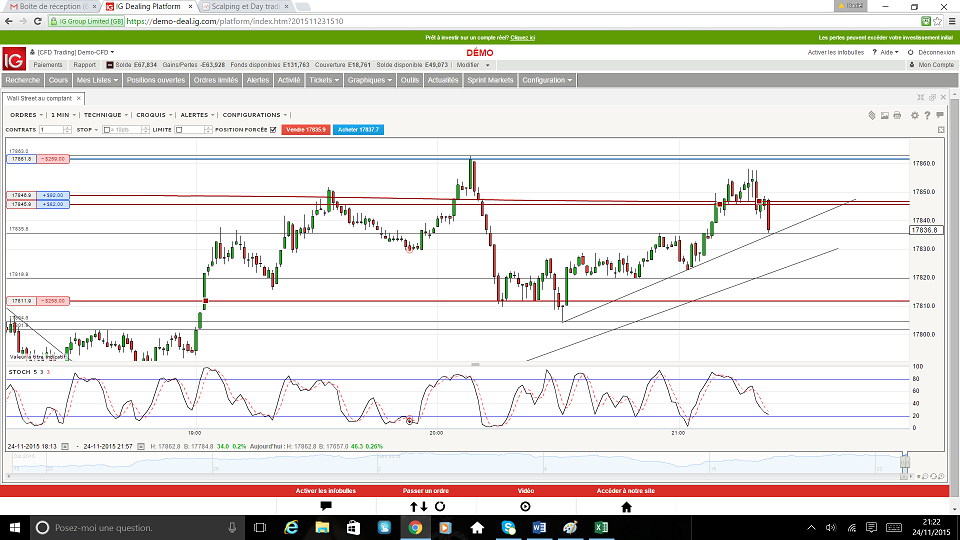This screenshot has width=960, height=540.
Task: Click the IG logo
Action: tap(13, 59)
